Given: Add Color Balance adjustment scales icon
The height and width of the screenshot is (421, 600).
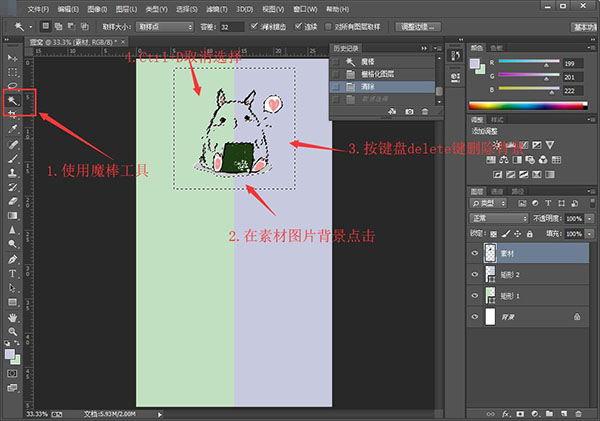Looking at the screenshot, I should pyautogui.click(x=504, y=160).
